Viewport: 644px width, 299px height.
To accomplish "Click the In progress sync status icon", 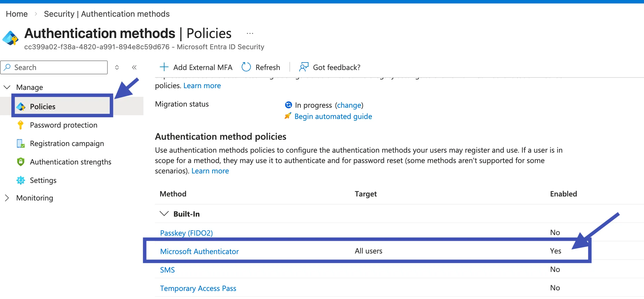I will coord(288,105).
